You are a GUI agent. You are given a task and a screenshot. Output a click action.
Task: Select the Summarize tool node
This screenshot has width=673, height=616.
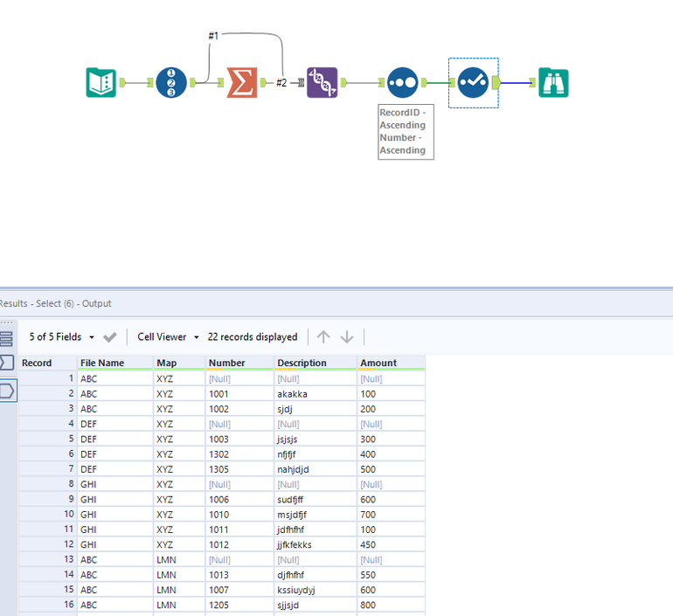pyautogui.click(x=241, y=82)
